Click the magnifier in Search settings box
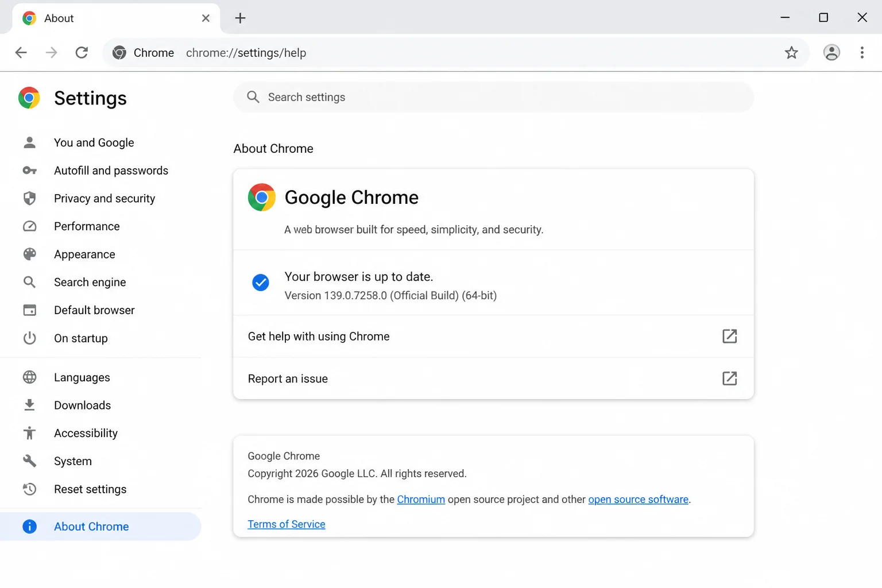The width and height of the screenshot is (882, 588). [253, 97]
